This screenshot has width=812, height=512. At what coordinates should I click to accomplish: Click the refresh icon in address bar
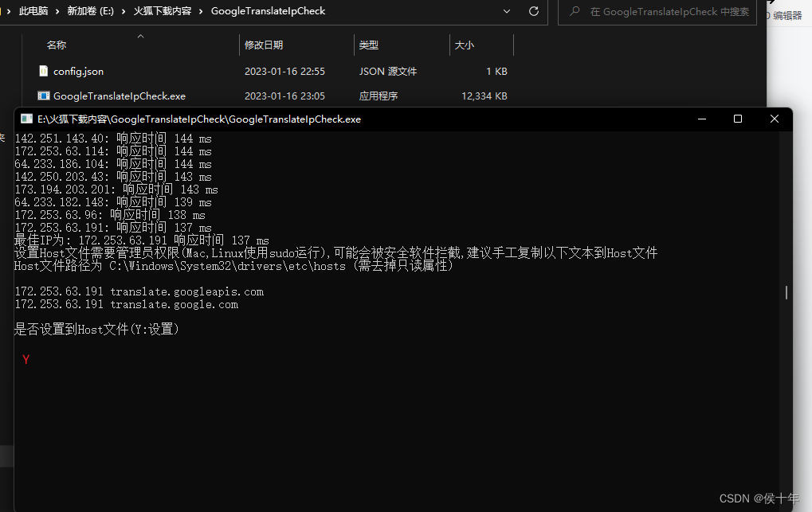533,11
